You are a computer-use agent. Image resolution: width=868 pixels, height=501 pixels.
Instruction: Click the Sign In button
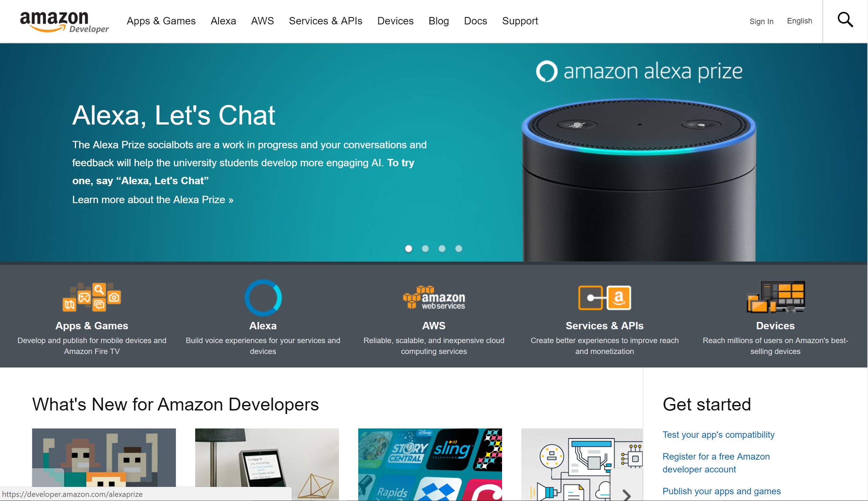(x=762, y=21)
